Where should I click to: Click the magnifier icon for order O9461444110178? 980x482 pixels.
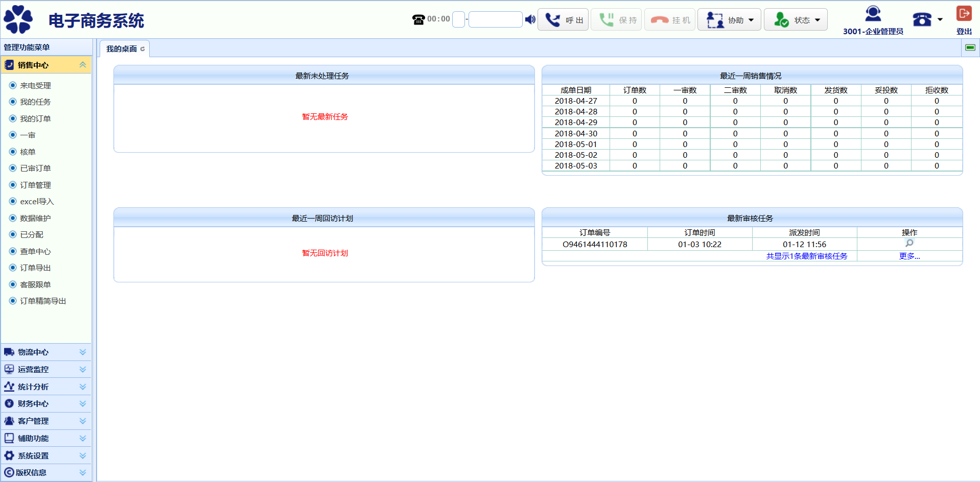(x=909, y=244)
